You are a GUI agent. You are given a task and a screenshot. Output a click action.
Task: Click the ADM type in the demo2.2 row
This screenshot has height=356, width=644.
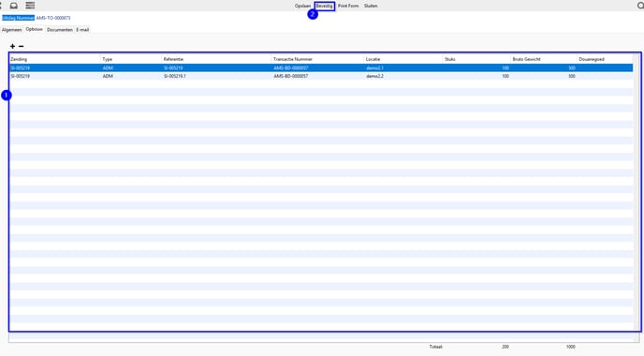[x=108, y=76]
